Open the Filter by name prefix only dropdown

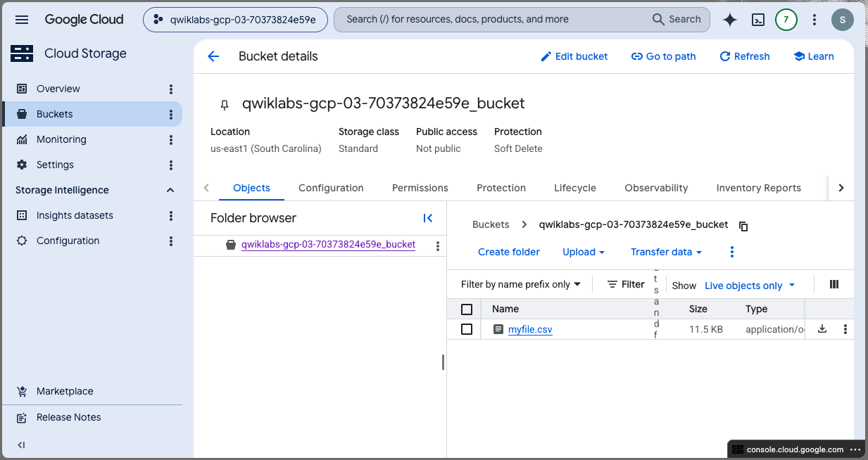pyautogui.click(x=521, y=284)
